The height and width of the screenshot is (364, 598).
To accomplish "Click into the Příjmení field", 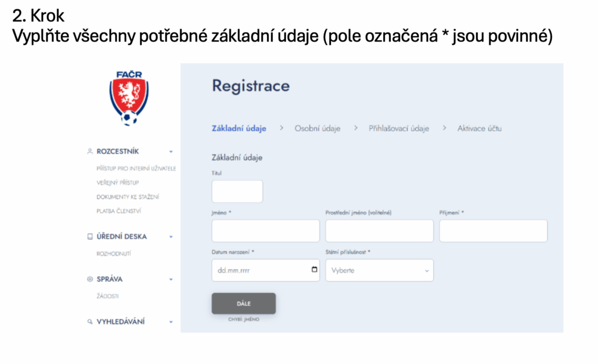I will click(x=493, y=231).
